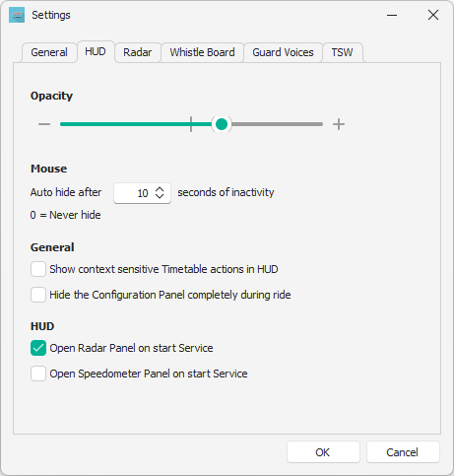
Task: Open the TSW tab
Action: click(342, 52)
